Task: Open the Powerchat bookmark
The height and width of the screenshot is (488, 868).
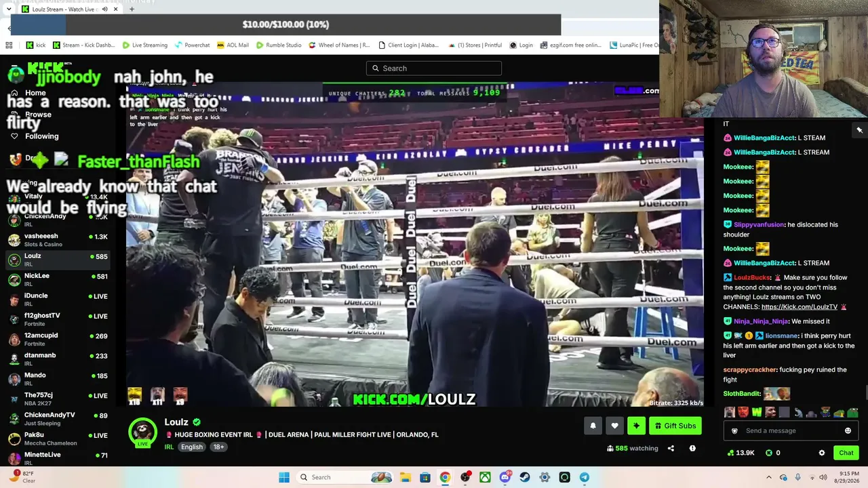Action: (192, 45)
